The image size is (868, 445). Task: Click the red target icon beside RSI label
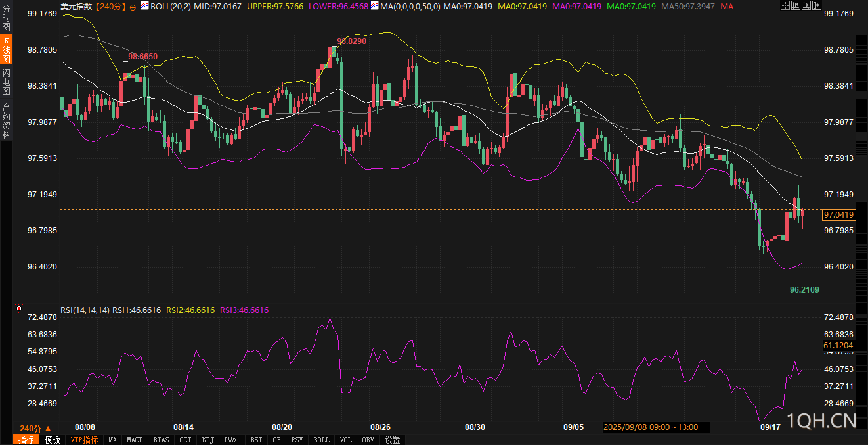tap(19, 308)
